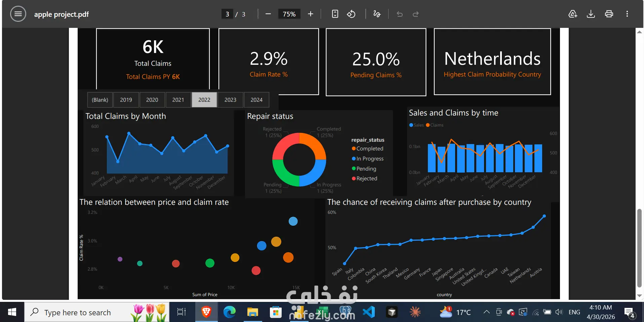
Task: Click the scrollbar up arrow
Action: pyautogui.click(x=639, y=32)
